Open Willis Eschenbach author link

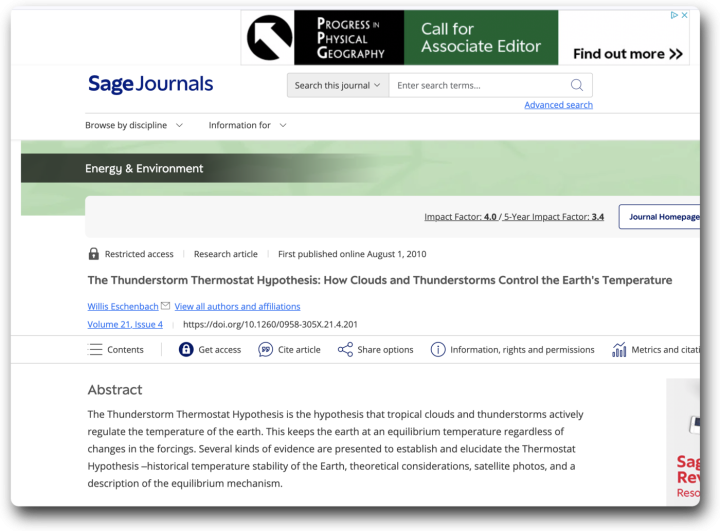[122, 306]
